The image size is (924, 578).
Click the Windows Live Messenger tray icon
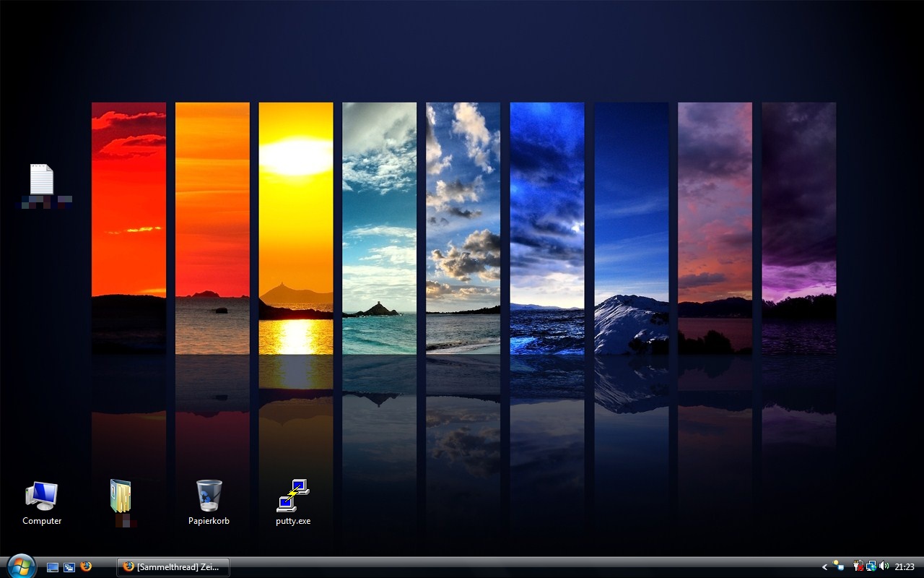pyautogui.click(x=837, y=566)
